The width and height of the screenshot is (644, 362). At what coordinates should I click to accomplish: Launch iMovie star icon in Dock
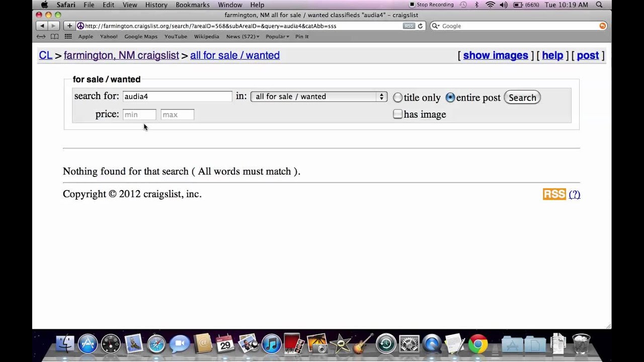tap(340, 344)
